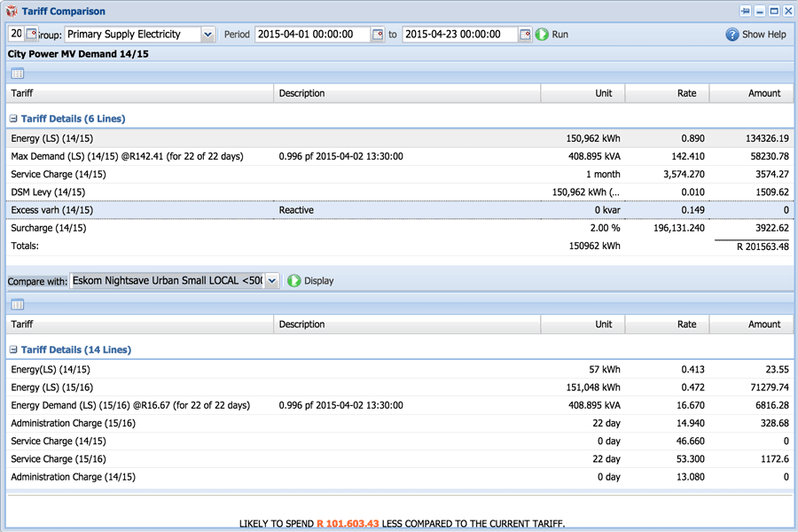Minimize the Tariff Comparison window
Image resolution: width=798 pixels, height=532 pixels.
point(760,11)
